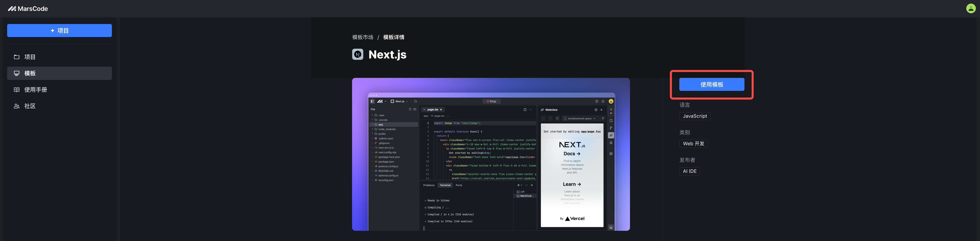980x241 pixels.
Task: Click the AI IDE publisher tag
Action: click(689, 172)
